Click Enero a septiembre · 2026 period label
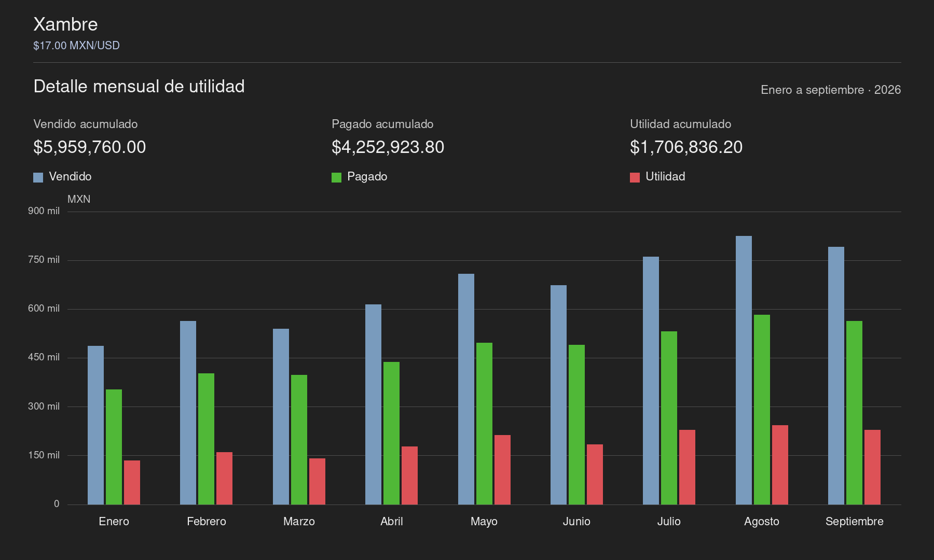Viewport: 934px width, 560px height. point(831,90)
